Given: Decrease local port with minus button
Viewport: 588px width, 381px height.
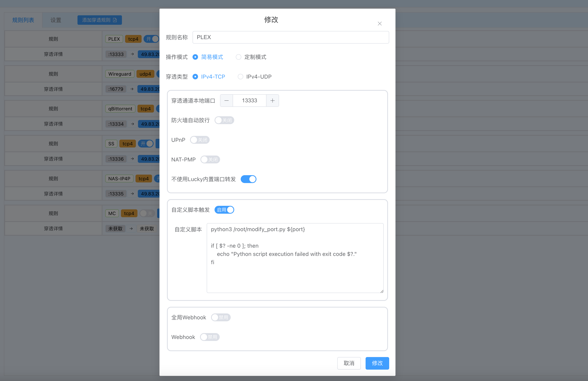Looking at the screenshot, I should click(226, 100).
